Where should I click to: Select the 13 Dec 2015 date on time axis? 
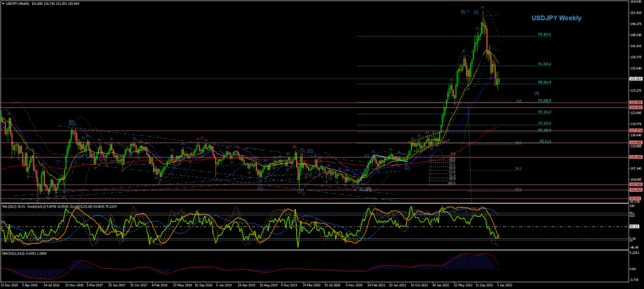tap(10, 285)
